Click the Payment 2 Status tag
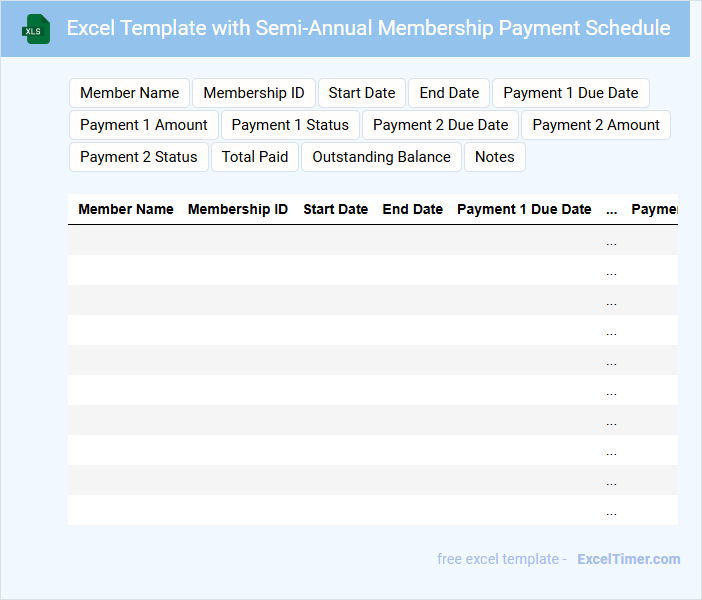This screenshot has width=702, height=600. [139, 157]
